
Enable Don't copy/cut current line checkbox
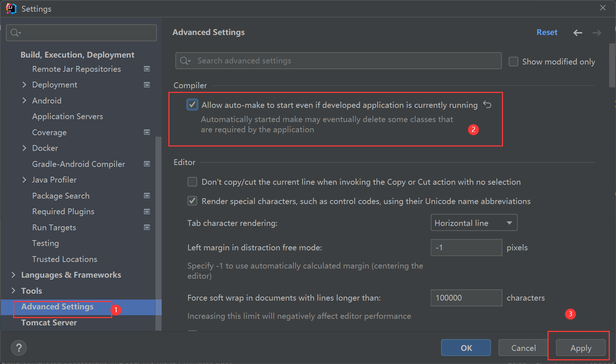(192, 182)
